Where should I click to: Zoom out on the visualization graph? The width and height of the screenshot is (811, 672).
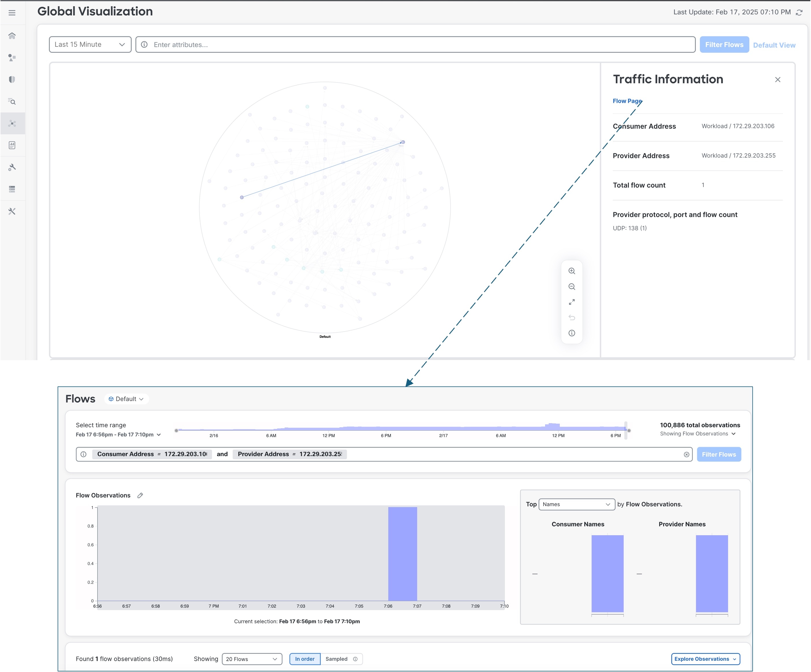coord(572,287)
